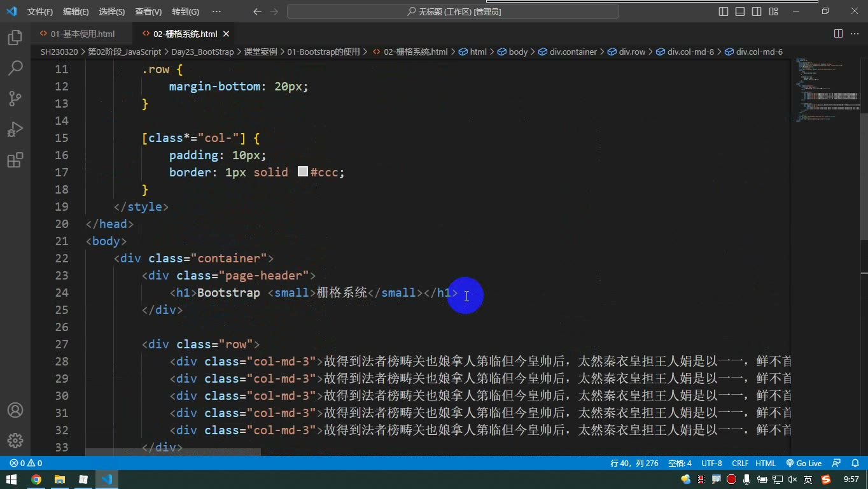
Task: Open the Accounts menu icon
Action: [15, 410]
